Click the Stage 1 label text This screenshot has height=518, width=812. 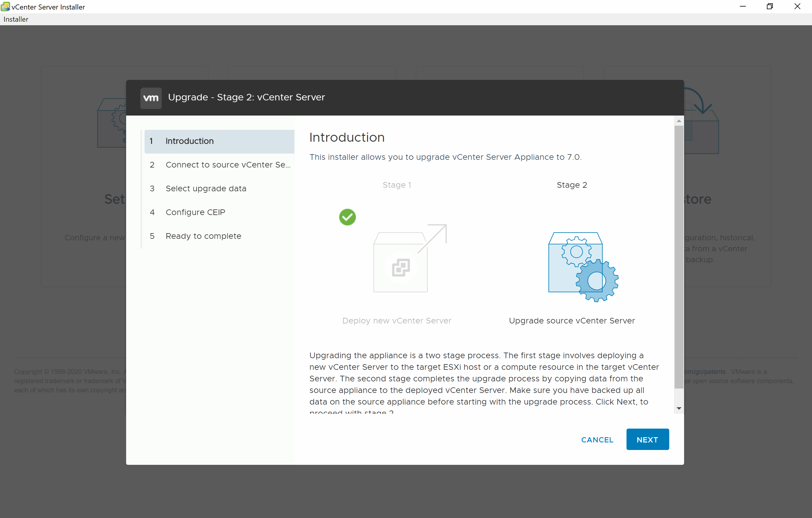click(x=397, y=185)
